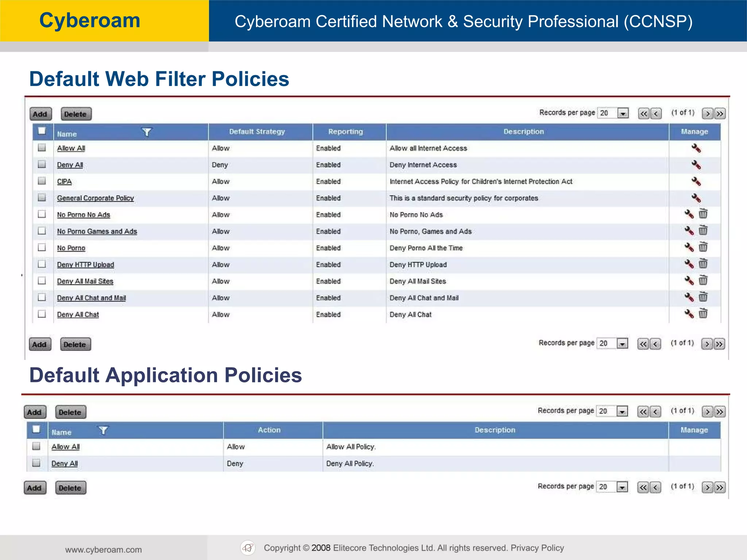Edit the No Porno No Ads wrench icon
The width and height of the screenshot is (747, 560).
coord(689,214)
